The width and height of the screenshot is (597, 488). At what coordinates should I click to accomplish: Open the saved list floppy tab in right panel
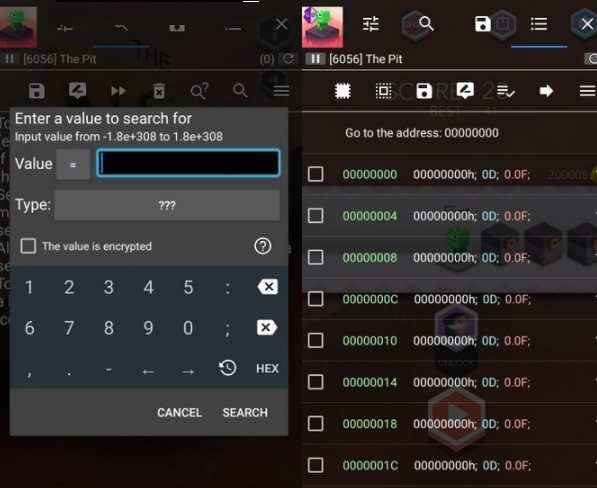click(483, 24)
